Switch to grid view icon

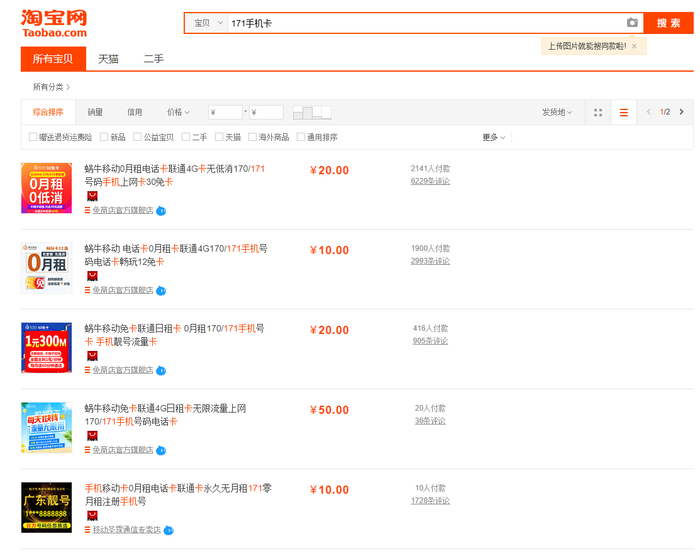(x=598, y=113)
